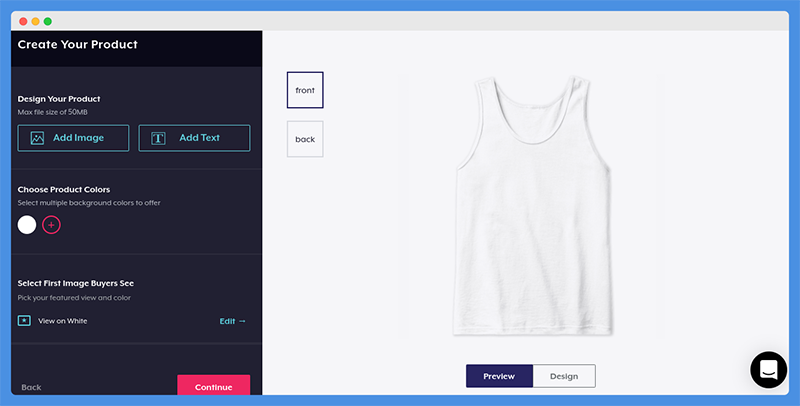Image resolution: width=800 pixels, height=406 pixels.
Task: Click the Add Image button label
Action: [x=78, y=138]
